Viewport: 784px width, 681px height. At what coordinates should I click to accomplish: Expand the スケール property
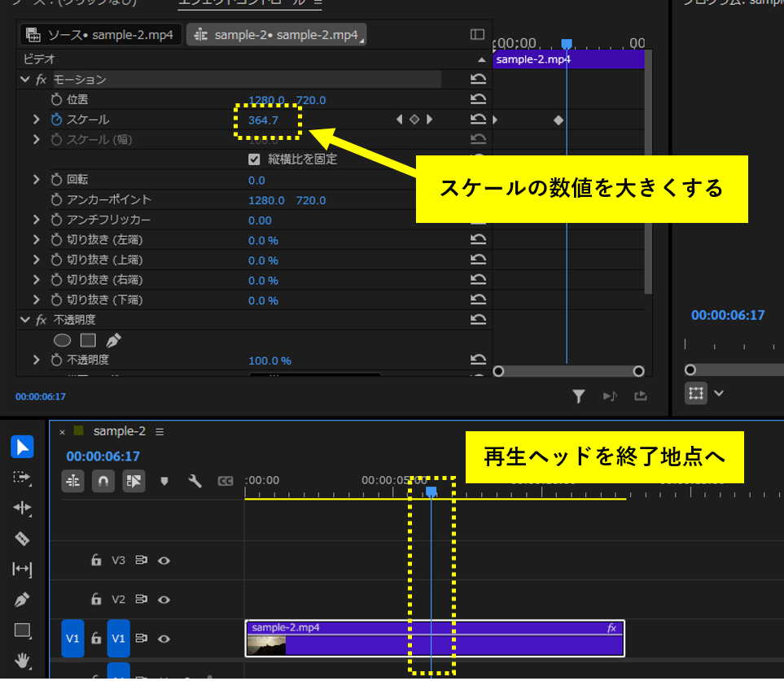pos(36,120)
